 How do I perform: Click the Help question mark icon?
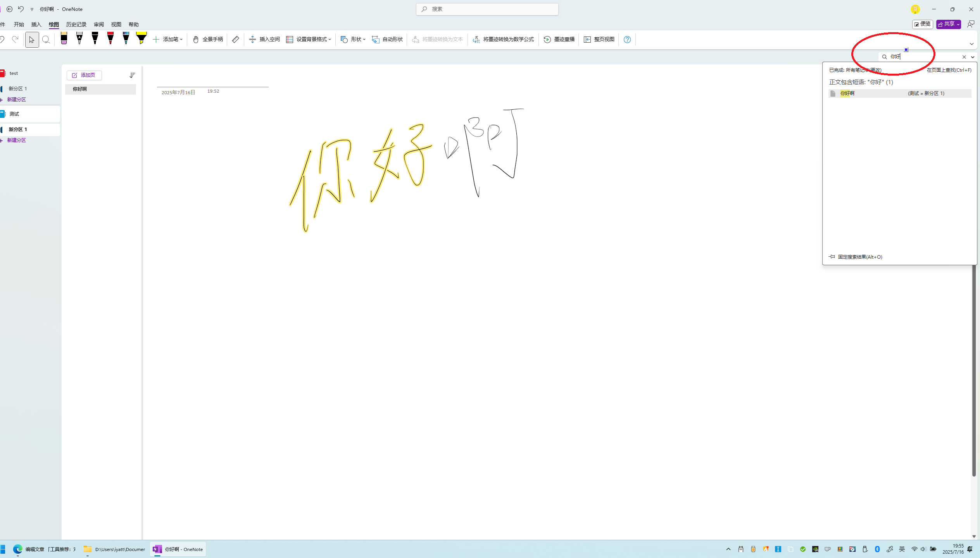click(627, 39)
